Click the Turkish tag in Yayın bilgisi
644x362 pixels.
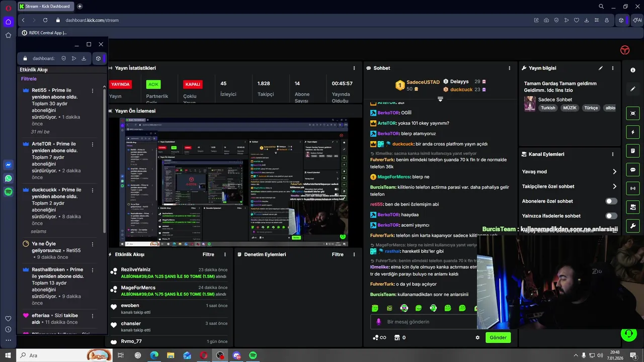coord(548,108)
